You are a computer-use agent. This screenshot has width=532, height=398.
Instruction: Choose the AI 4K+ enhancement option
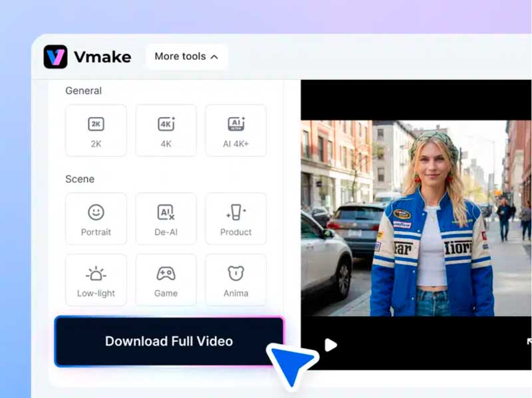click(x=236, y=130)
